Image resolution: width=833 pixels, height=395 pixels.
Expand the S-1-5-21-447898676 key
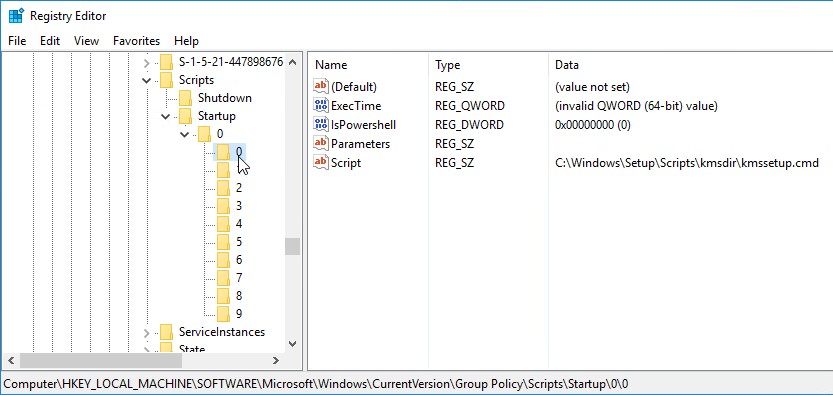147,63
